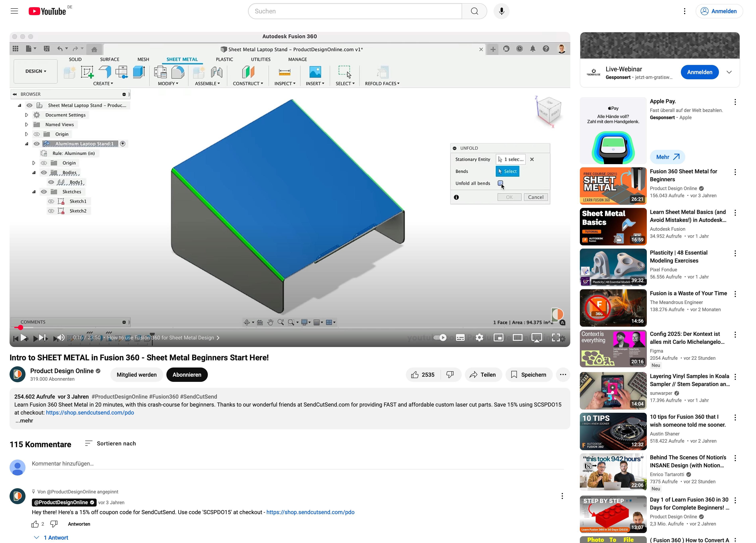The height and width of the screenshot is (543, 756).
Task: Click the search magnifier button
Action: pos(474,11)
